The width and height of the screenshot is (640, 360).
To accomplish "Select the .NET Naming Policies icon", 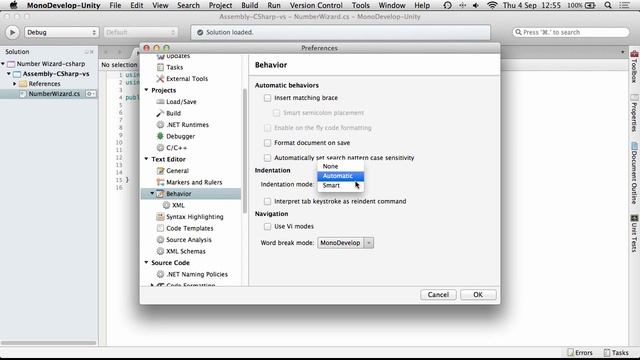I will point(160,274).
